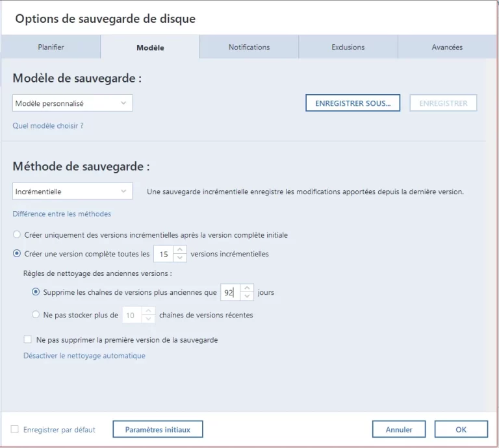The height and width of the screenshot is (448, 499).
Task: Click the Paramètres initiaux button
Action: pyautogui.click(x=157, y=429)
